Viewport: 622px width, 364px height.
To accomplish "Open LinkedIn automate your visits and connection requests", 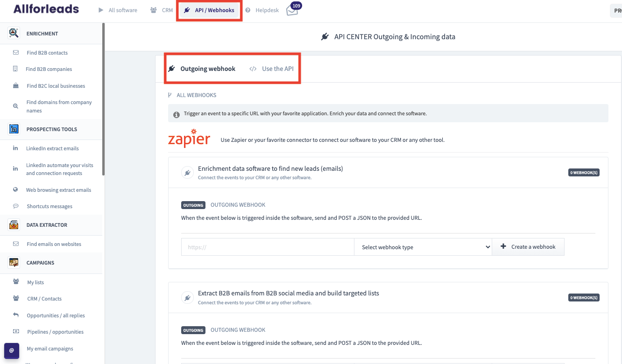I will tap(60, 169).
